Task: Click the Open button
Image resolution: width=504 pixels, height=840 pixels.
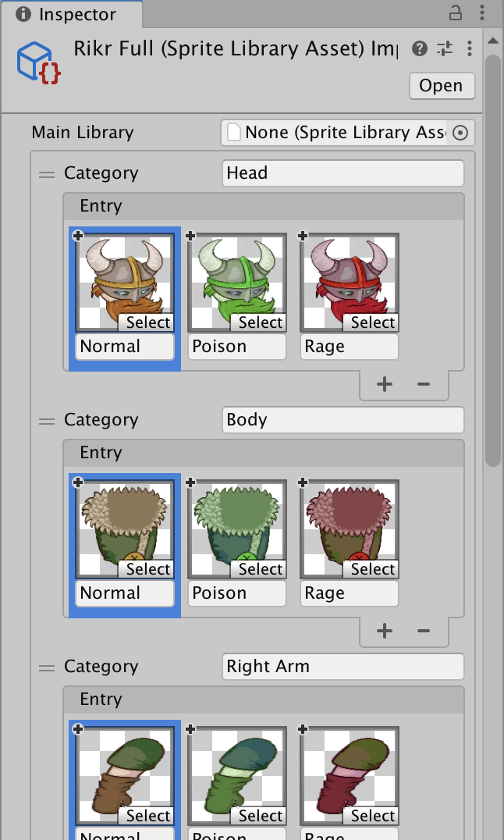Action: pyautogui.click(x=442, y=86)
